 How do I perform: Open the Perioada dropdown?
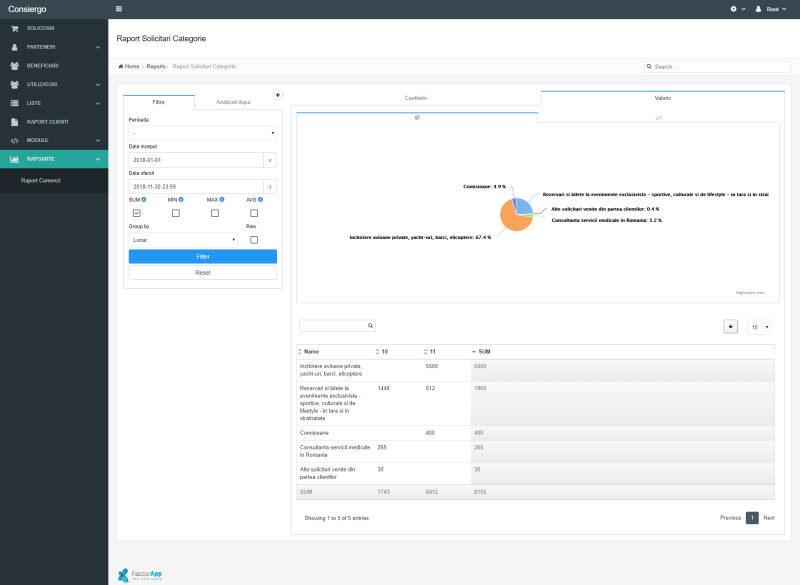[203, 132]
